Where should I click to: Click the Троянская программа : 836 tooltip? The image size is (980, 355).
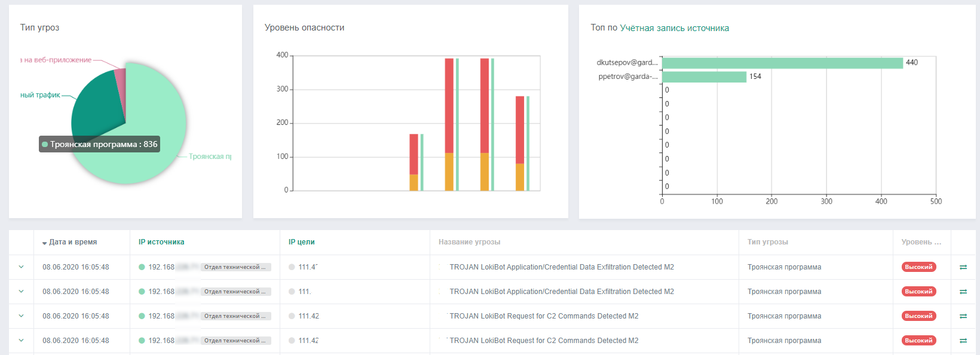click(x=99, y=144)
